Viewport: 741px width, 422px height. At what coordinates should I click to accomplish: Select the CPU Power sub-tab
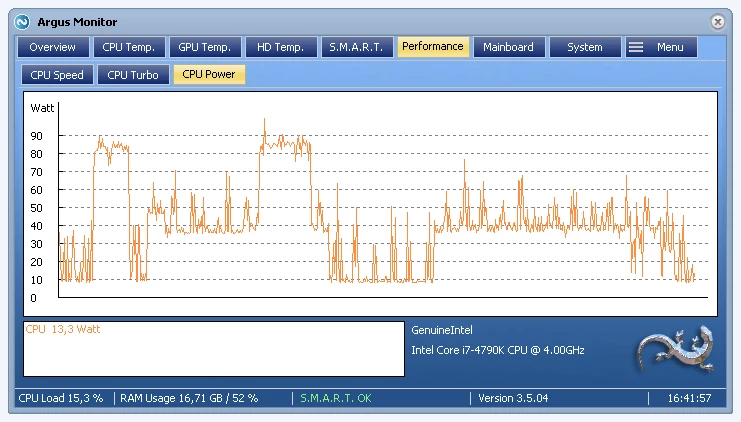click(209, 74)
